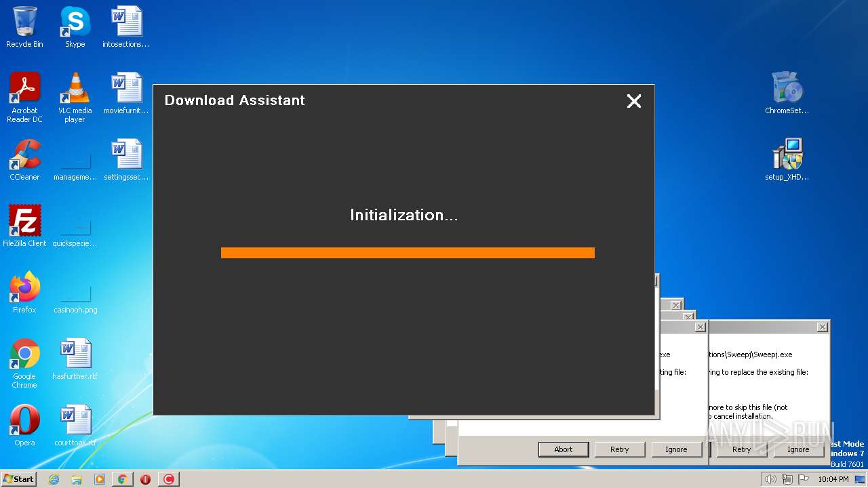Open the CCleaner desktop shortcut
868x488 pixels.
click(x=24, y=160)
